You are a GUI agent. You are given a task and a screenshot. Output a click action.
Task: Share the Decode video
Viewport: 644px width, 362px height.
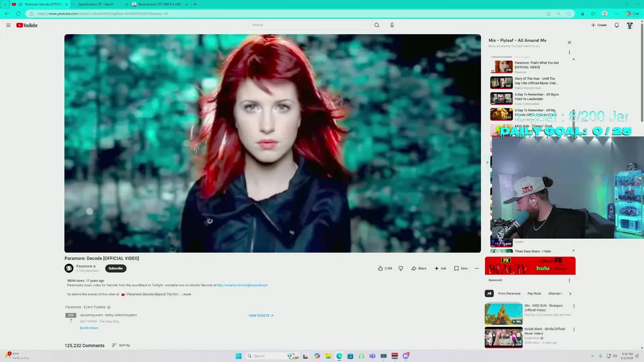coord(419,268)
